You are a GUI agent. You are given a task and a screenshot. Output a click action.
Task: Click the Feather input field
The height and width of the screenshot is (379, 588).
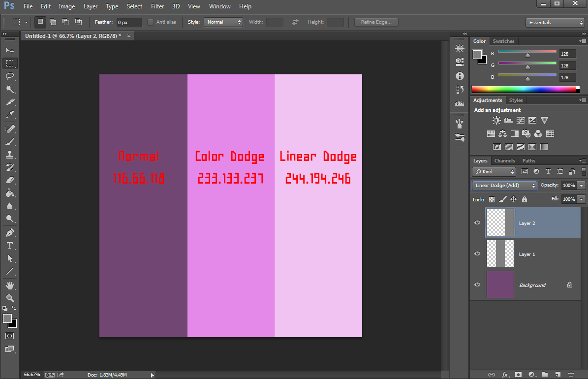pos(129,23)
